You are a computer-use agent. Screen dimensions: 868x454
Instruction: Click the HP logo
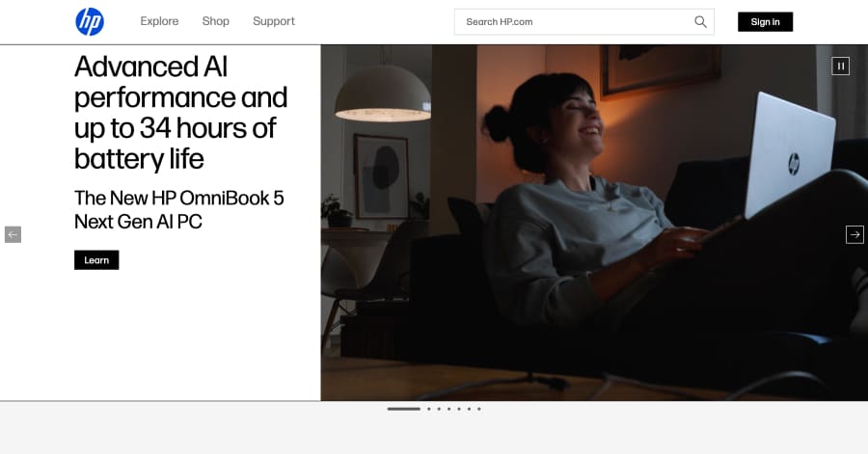point(90,21)
